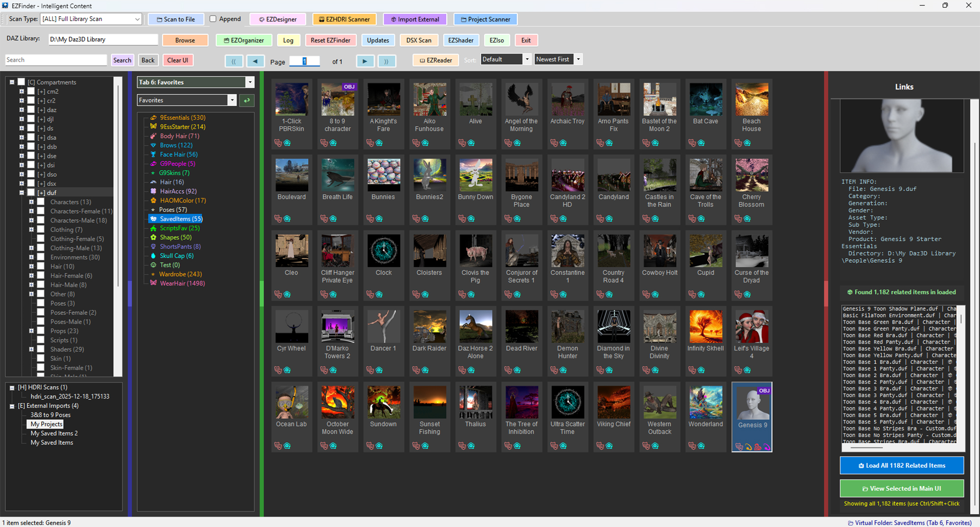Viewport: 980px width, 527px height.
Task: Click in the Search text field
Action: coord(56,60)
